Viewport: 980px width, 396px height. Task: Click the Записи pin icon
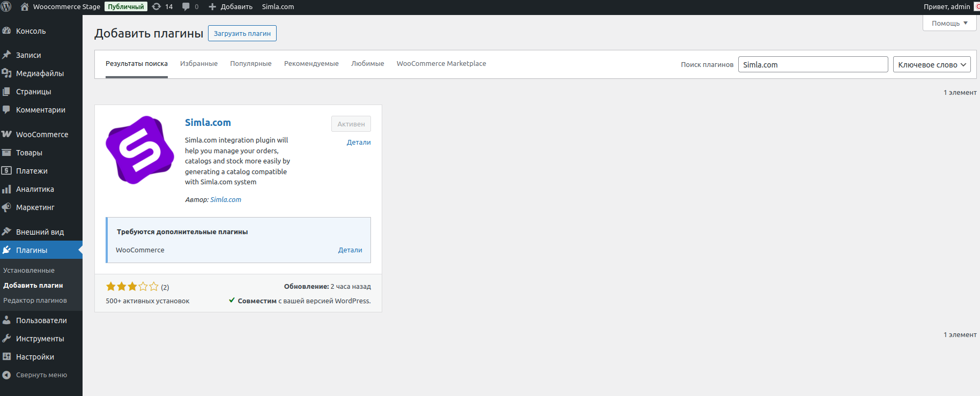coord(6,55)
